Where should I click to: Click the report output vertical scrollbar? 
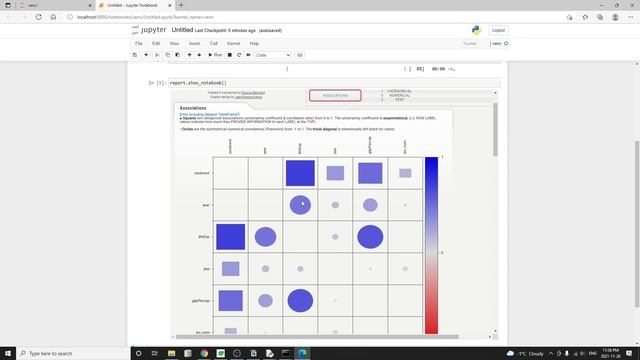pos(496,130)
